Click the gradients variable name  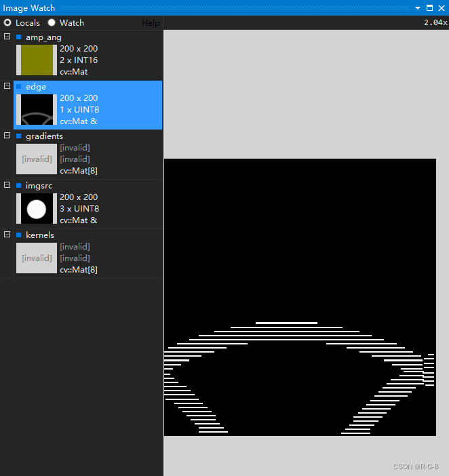[44, 136]
